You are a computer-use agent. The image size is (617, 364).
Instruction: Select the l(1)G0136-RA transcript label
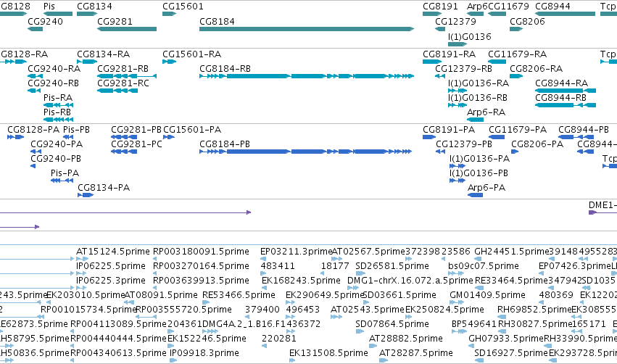[478, 83]
